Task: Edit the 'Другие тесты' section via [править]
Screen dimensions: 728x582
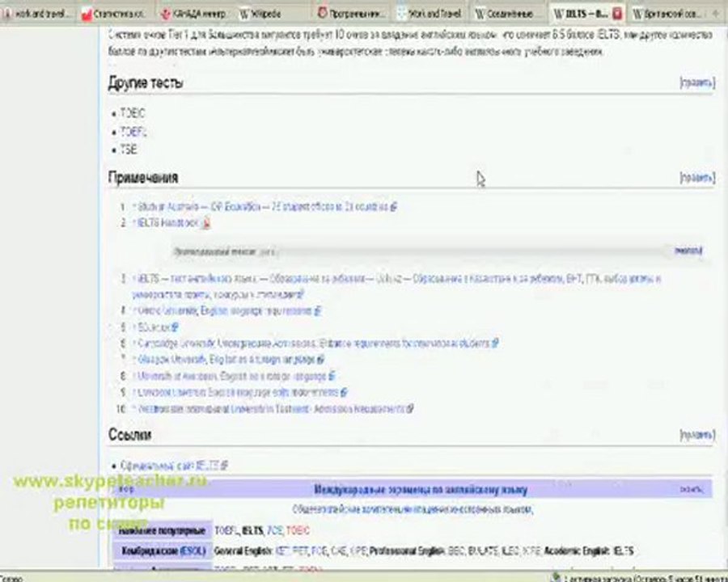Action: (x=697, y=83)
